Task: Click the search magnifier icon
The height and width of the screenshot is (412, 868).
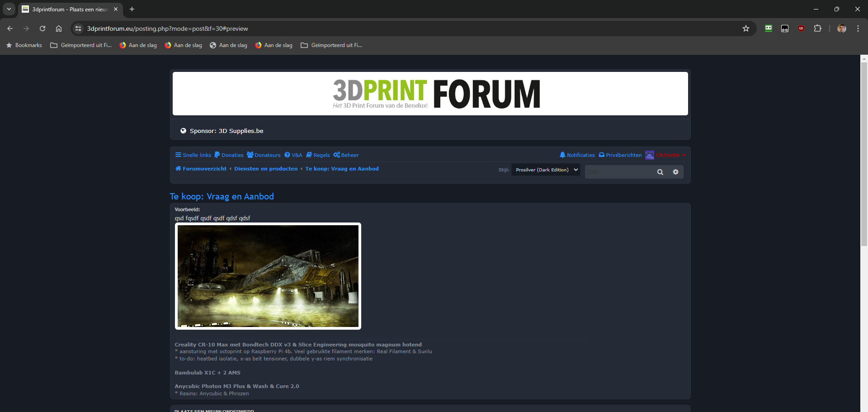Action: coord(660,172)
